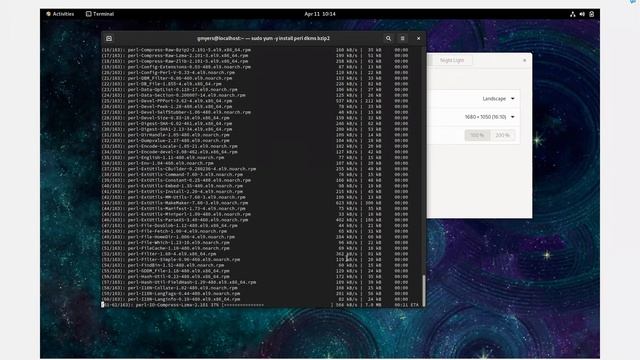The image size is (640, 360).
Task: Open the Activities overview
Action: tap(60, 14)
